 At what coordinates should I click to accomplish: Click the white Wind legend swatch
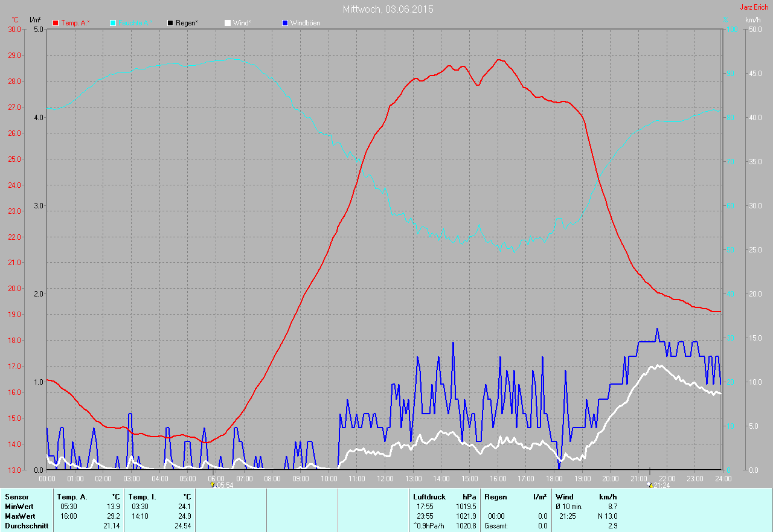tap(228, 23)
